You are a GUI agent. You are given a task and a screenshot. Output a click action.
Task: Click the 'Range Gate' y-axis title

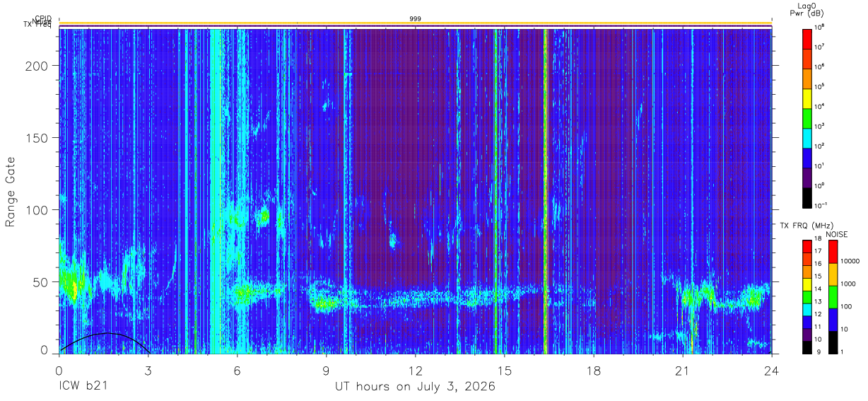tap(11, 191)
